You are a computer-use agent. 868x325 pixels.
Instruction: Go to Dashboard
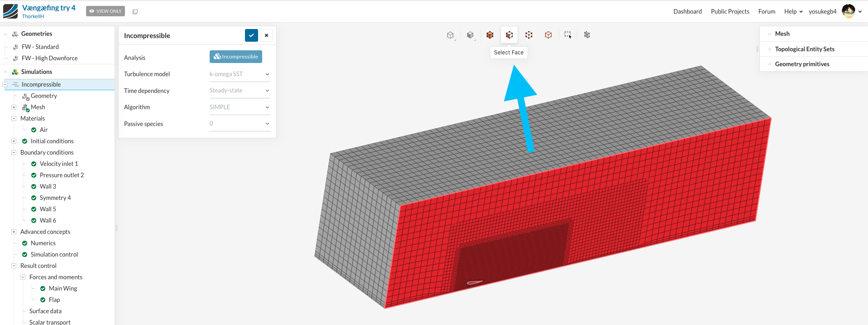click(687, 12)
